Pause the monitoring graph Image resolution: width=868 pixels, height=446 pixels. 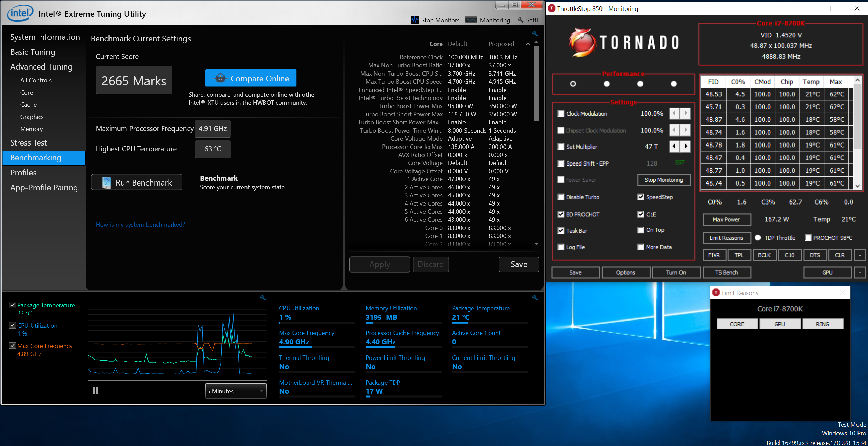[95, 391]
